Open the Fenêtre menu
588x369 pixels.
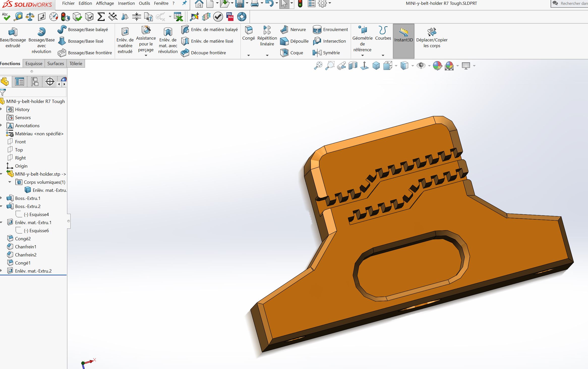161,3
